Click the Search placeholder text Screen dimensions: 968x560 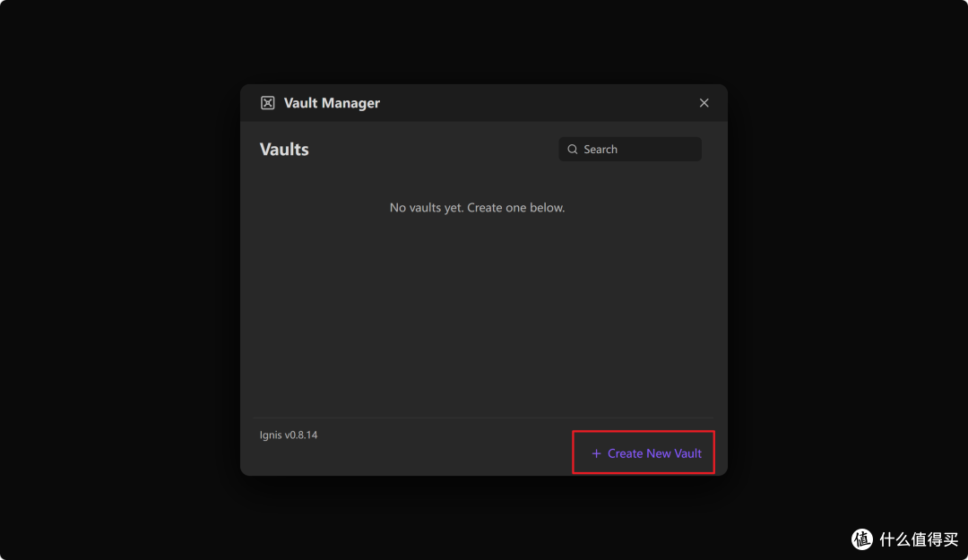pos(600,150)
